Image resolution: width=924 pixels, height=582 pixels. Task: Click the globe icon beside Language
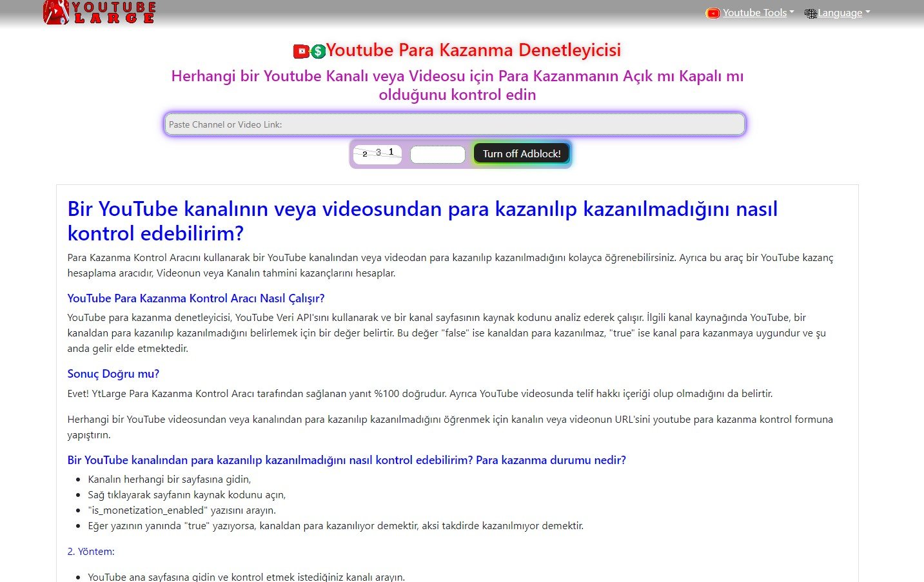coord(811,14)
